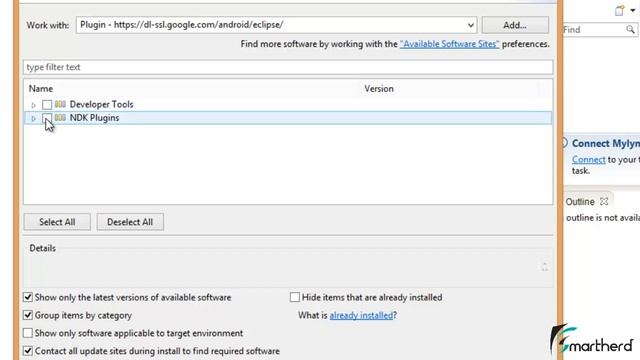This screenshot has height=360, width=640.
Task: Enable Hide items that are already installed
Action: (x=295, y=297)
